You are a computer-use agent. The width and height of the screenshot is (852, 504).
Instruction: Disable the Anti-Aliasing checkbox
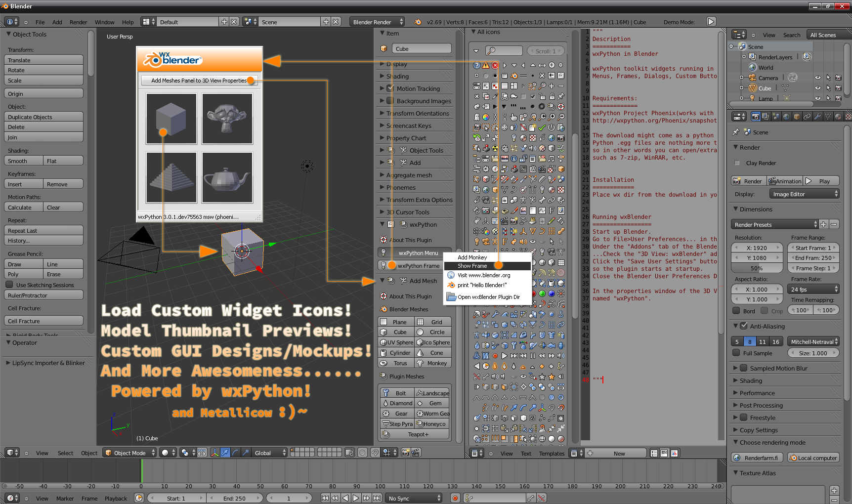coord(744,326)
